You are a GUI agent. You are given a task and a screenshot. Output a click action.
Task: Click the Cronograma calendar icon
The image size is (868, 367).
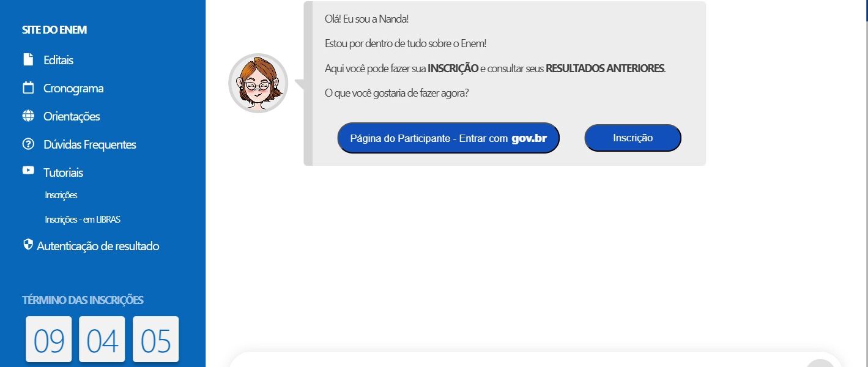[x=28, y=87]
